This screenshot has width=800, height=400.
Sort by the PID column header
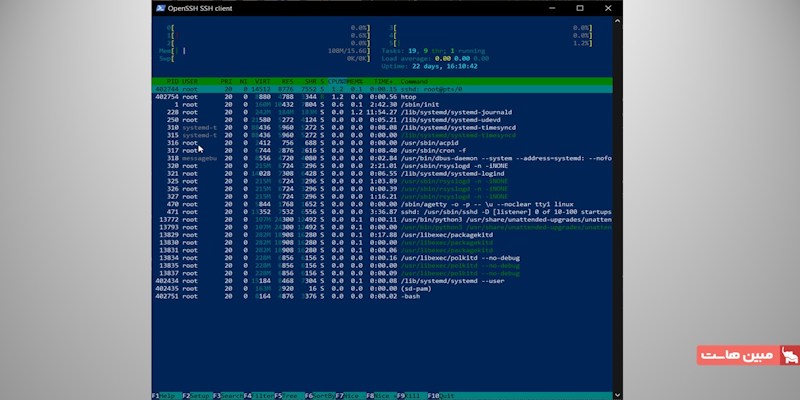click(172, 80)
